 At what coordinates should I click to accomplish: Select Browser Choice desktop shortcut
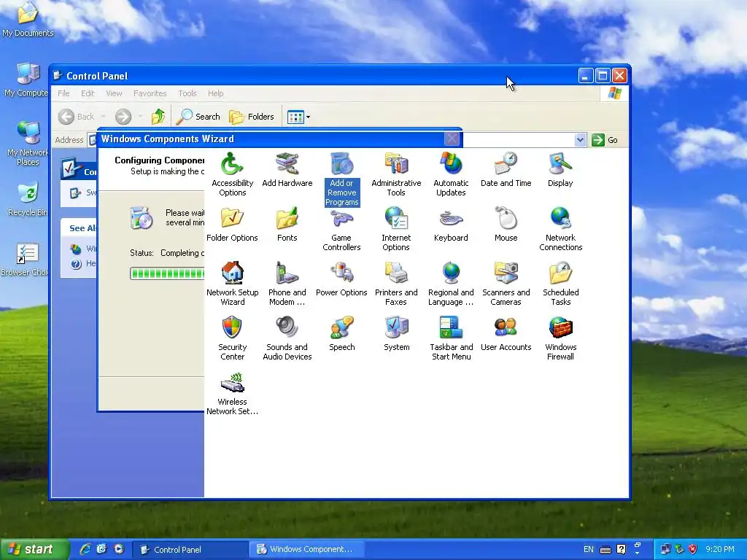(x=25, y=260)
